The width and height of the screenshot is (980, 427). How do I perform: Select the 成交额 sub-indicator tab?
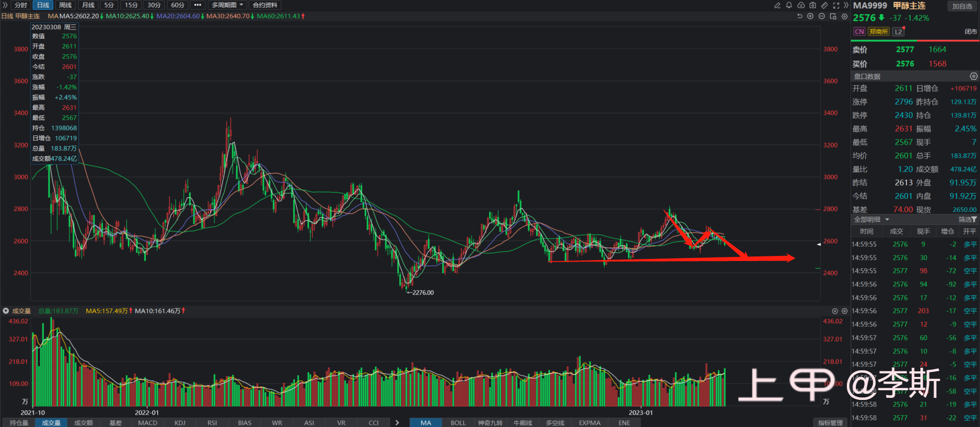(x=83, y=423)
